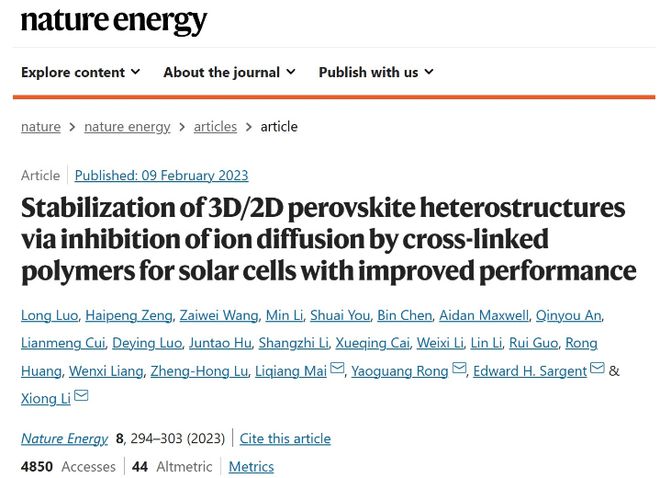The height and width of the screenshot is (478, 660).
Task: Click the nature energy logo
Action: 114,21
